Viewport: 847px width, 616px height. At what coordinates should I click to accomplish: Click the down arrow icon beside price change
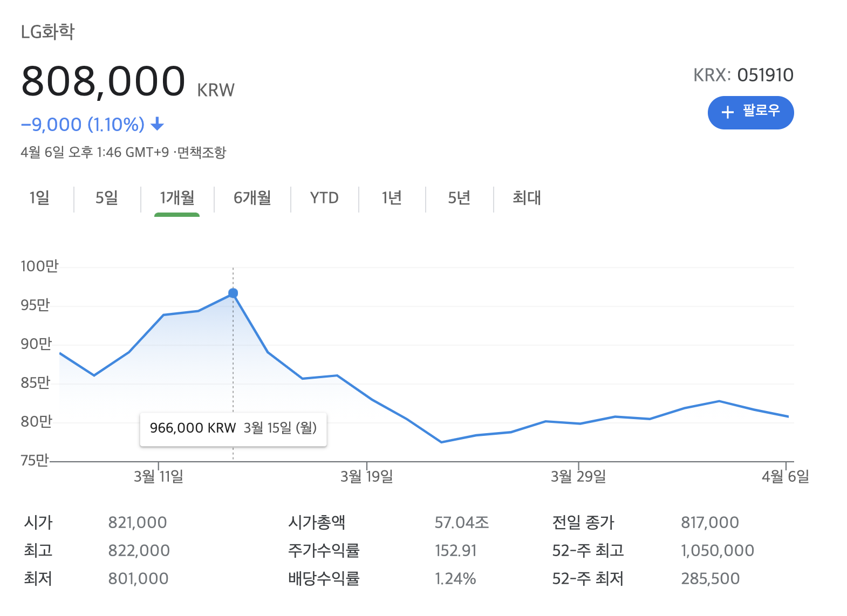click(157, 125)
